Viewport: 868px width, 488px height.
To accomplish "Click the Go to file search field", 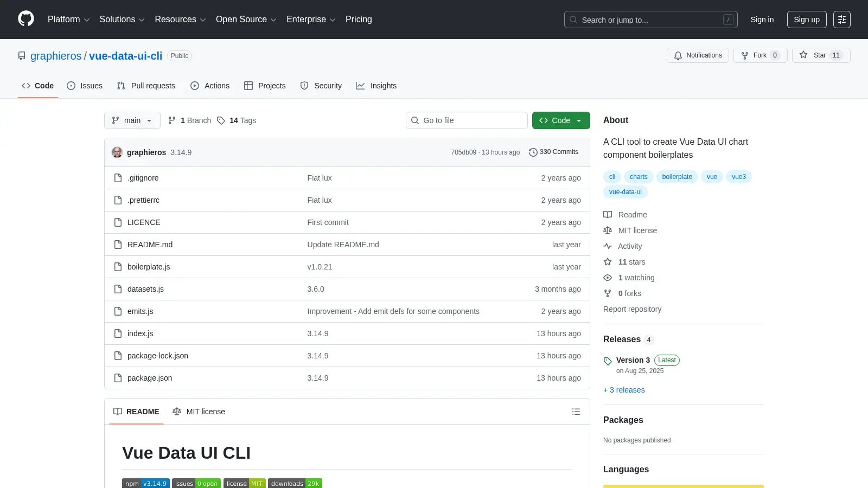I will point(467,120).
